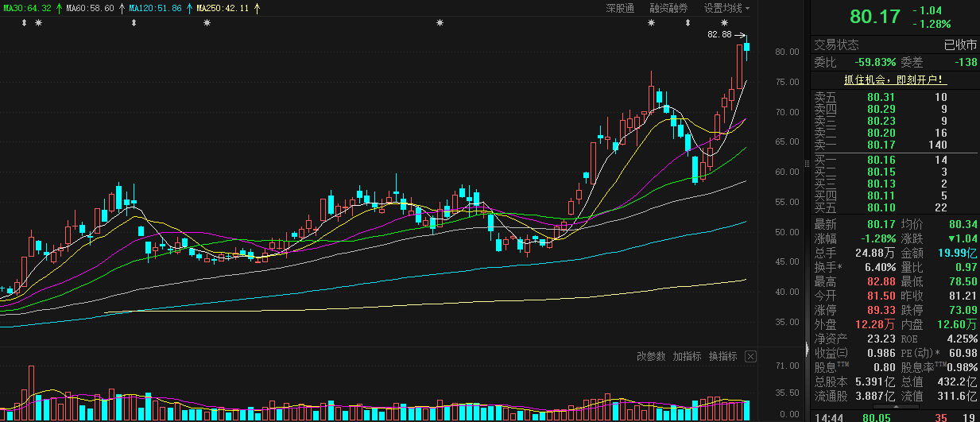This screenshot has width=980, height=422.
Task: Click the 涨停 value 89.33
Action: pyautogui.click(x=881, y=310)
